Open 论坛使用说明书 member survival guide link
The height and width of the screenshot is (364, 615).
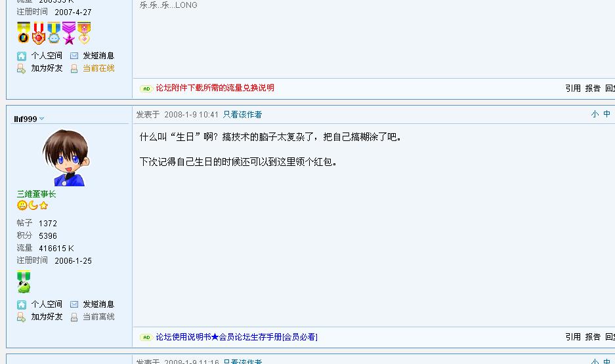236,337
